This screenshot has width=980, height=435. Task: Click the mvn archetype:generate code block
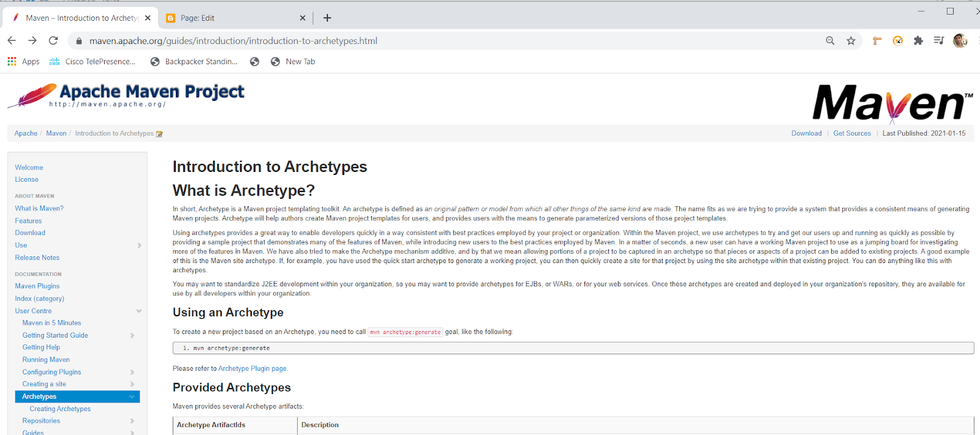(x=573, y=348)
